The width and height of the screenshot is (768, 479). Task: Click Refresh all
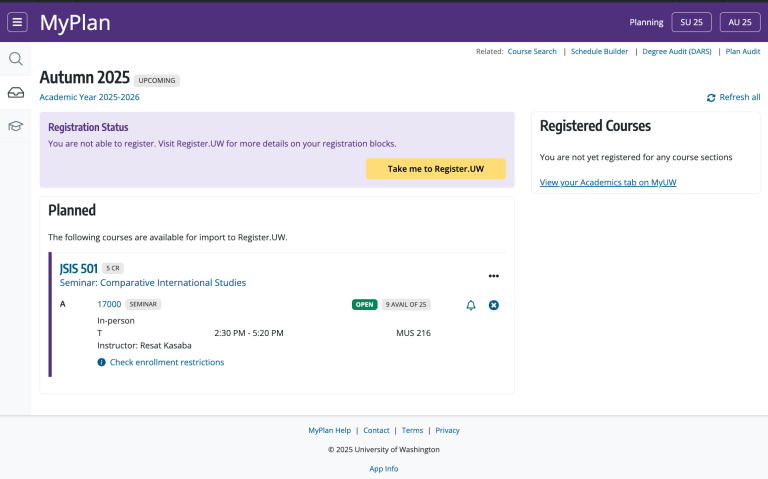[x=740, y=97]
